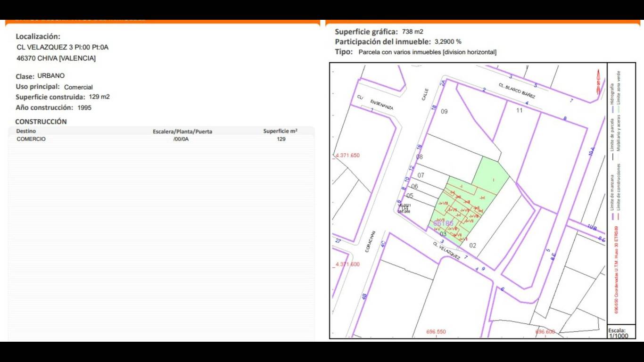The height and width of the screenshot is (362, 644).
Task: Select parcel 07 on the map
Action: coord(421,176)
